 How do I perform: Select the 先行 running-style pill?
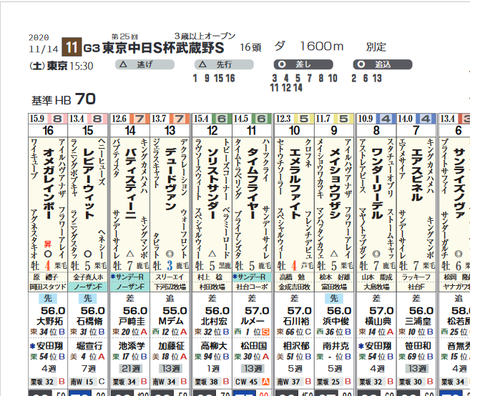click(224, 65)
